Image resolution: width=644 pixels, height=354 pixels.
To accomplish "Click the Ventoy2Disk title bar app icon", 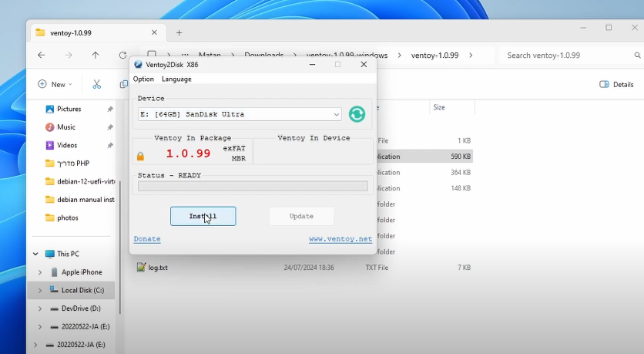I will coord(138,65).
